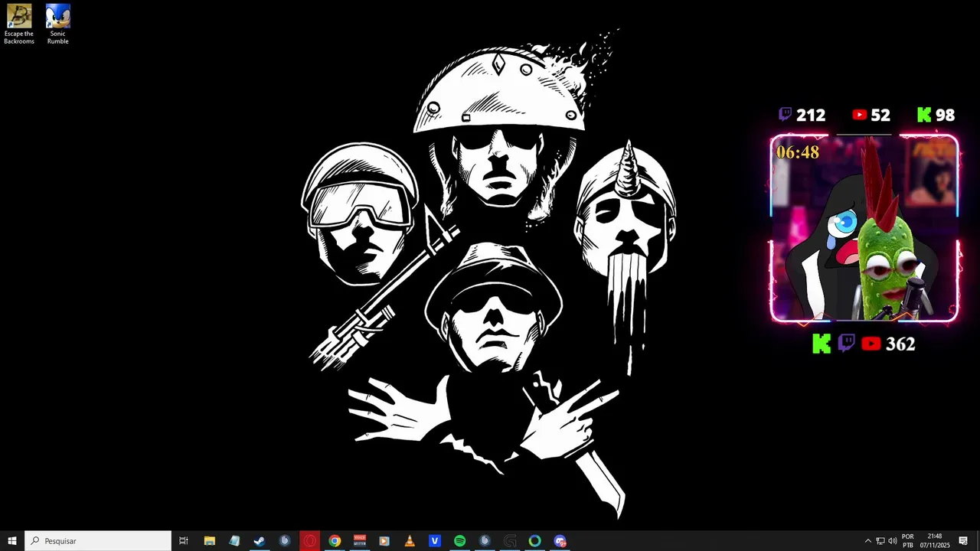This screenshot has height=551, width=980.
Task: Open the Windows Start menu
Action: (12, 541)
